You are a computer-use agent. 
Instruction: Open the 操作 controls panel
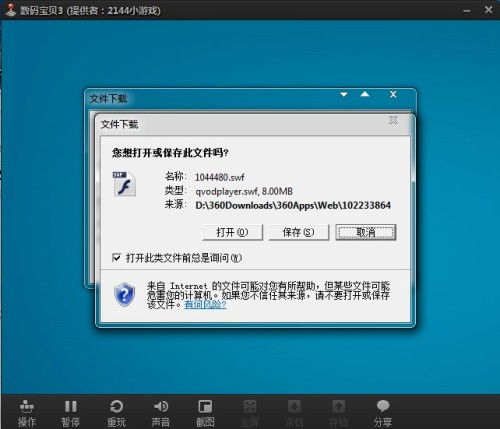pyautogui.click(x=27, y=413)
